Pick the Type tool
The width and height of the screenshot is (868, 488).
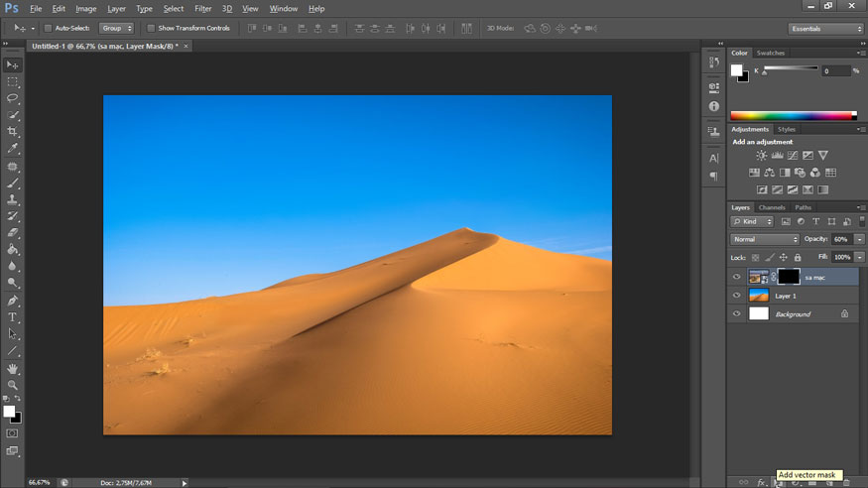[13, 317]
